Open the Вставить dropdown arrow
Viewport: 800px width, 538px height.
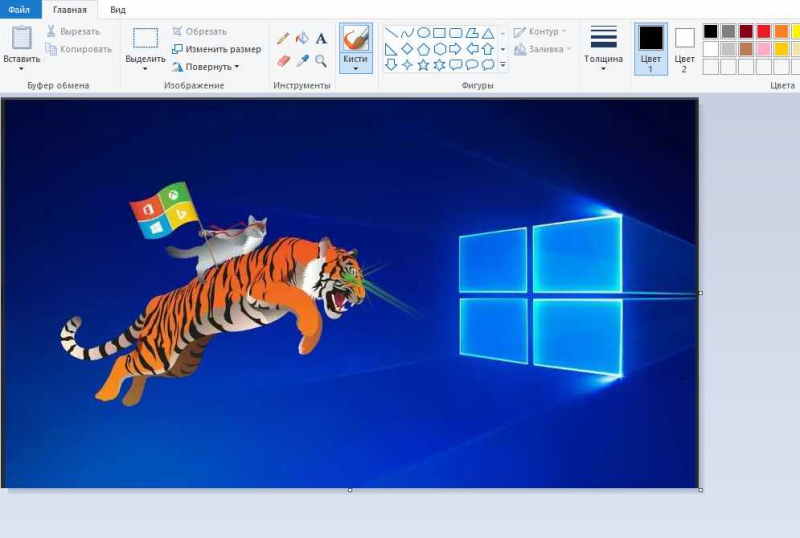(21, 69)
